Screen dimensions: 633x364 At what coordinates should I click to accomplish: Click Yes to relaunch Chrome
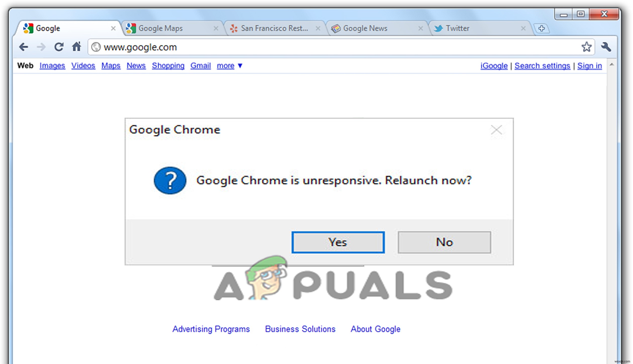click(x=338, y=242)
